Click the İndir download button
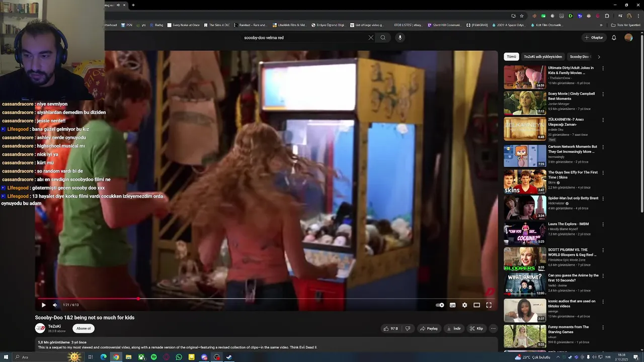Image resolution: width=644 pixels, height=362 pixels. pyautogui.click(x=454, y=328)
